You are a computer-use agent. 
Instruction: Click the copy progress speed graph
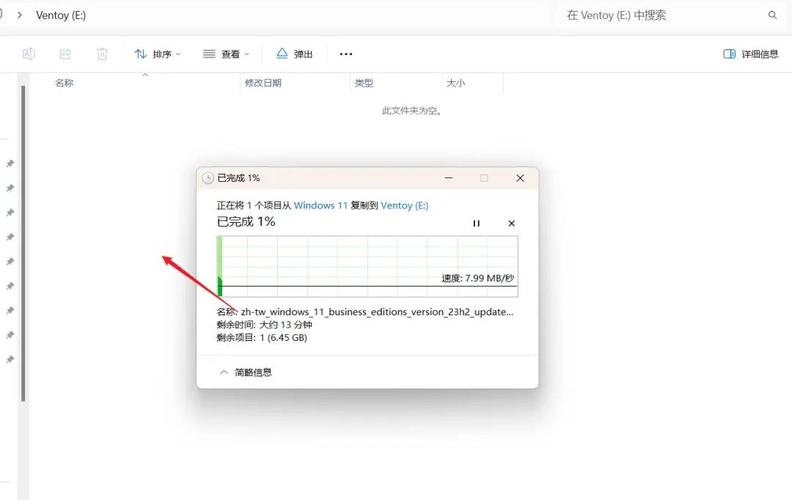pos(367,266)
